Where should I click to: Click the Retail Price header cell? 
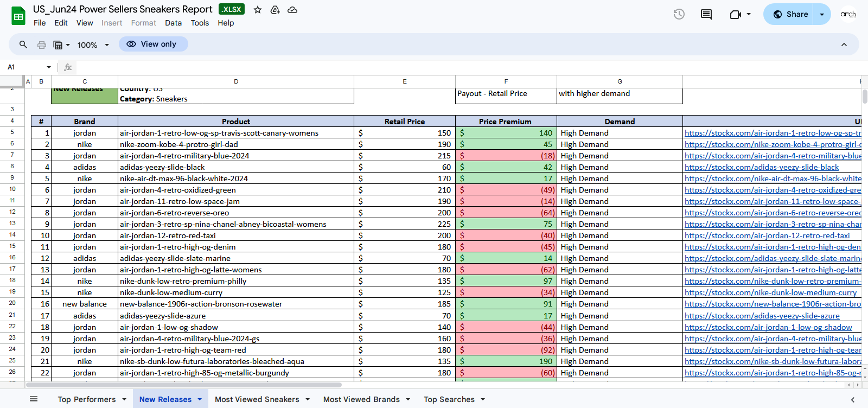click(405, 122)
